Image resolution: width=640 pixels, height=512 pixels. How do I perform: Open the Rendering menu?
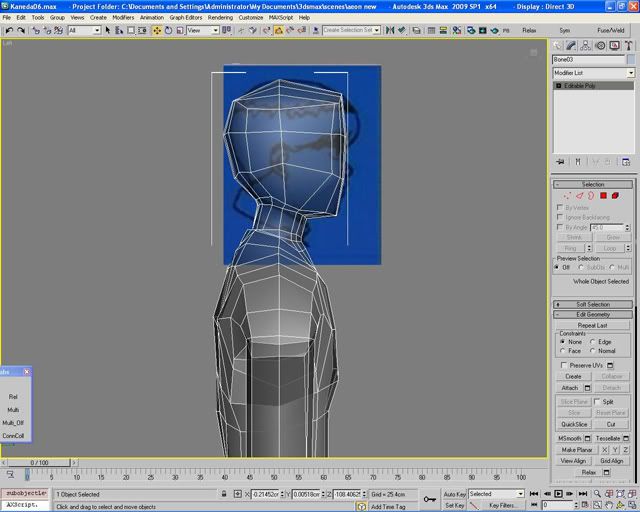220,17
